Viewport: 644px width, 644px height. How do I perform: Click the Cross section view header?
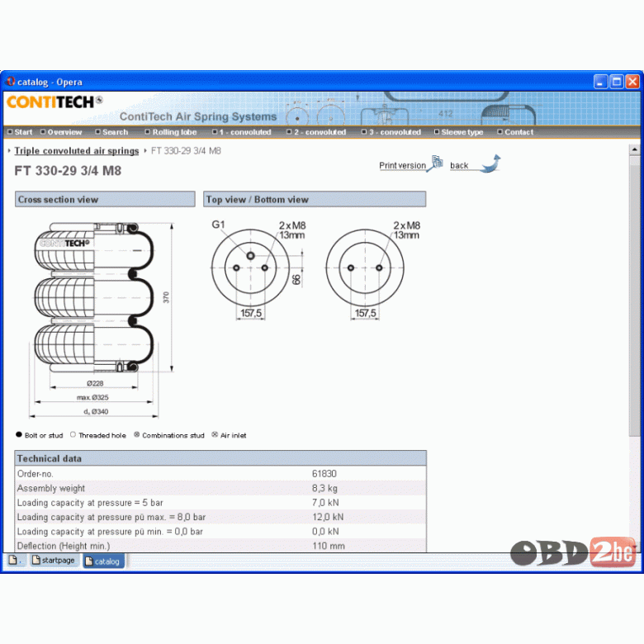pos(105,199)
